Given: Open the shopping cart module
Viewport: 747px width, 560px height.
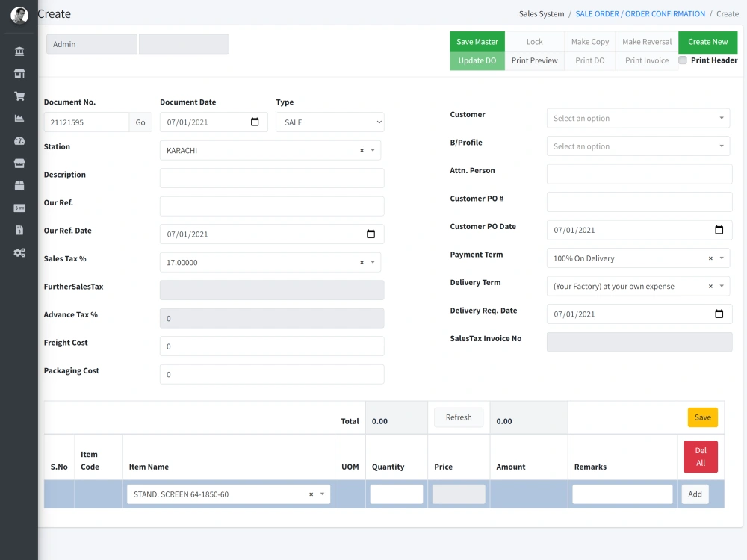Looking at the screenshot, I should click(x=19, y=96).
